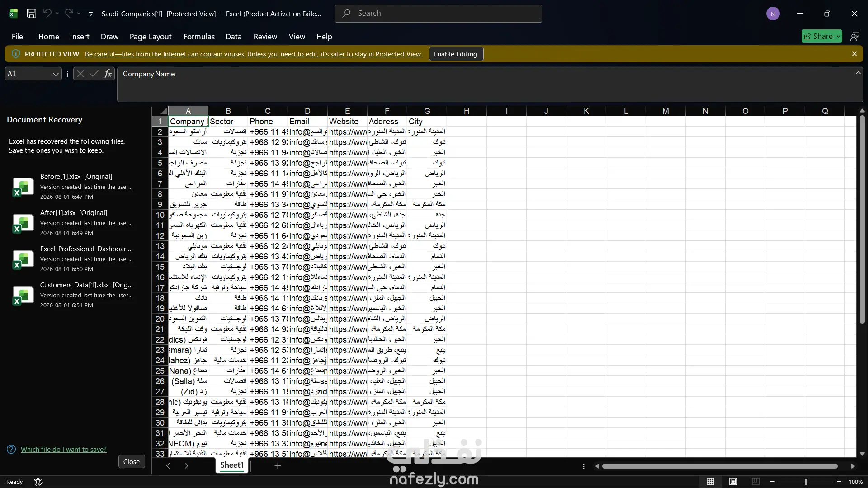The image size is (868, 488).
Task: Click in the formula bar text area
Action: coord(486,84)
